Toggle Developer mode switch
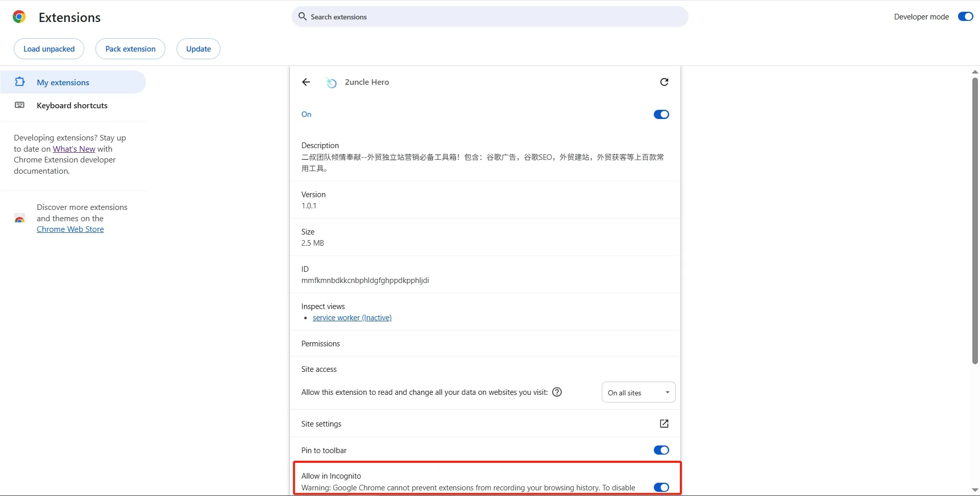Viewport: 980px width, 496px height. pos(965,16)
